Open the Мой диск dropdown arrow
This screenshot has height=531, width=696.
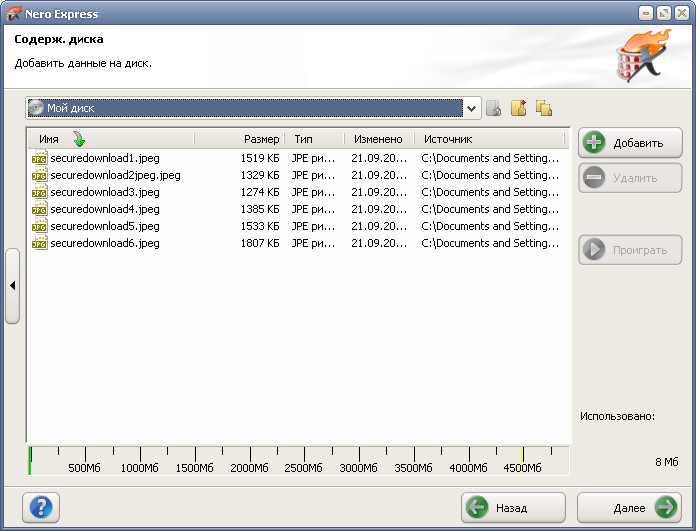click(471, 108)
